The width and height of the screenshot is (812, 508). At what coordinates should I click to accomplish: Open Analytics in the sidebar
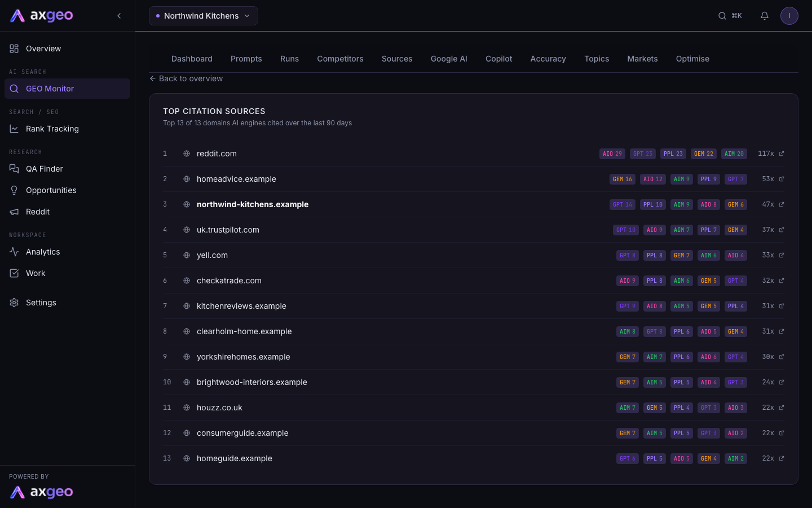point(67,252)
